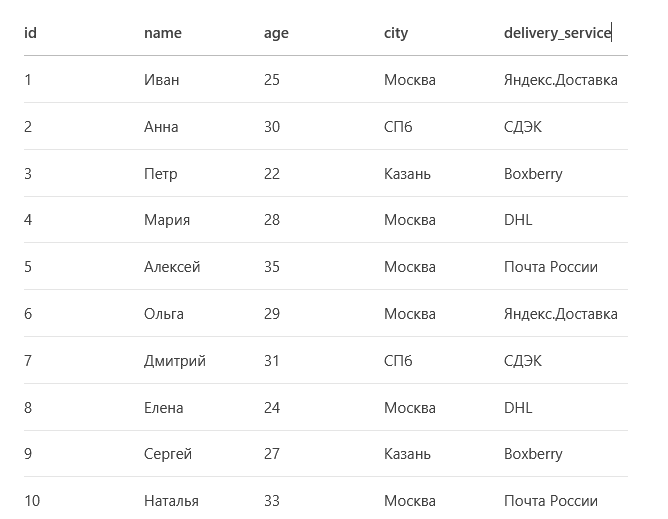This screenshot has height=519, width=668.
Task: Click the Алексей name cell
Action: click(x=172, y=267)
